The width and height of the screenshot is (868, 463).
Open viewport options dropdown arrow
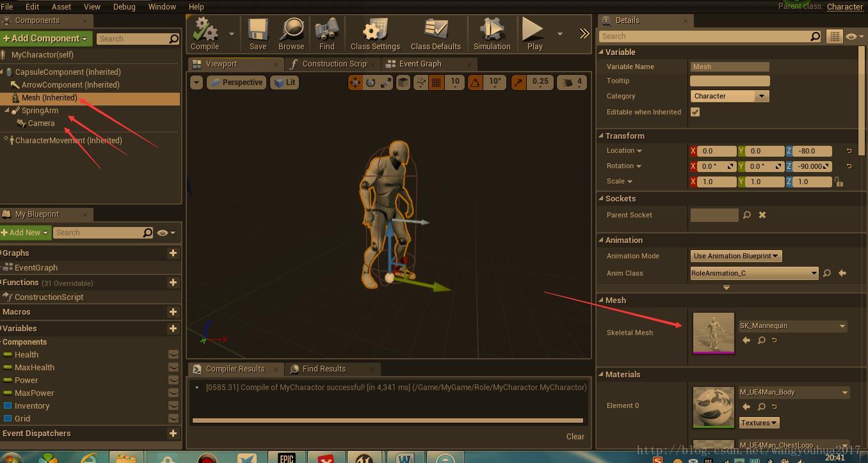point(197,82)
